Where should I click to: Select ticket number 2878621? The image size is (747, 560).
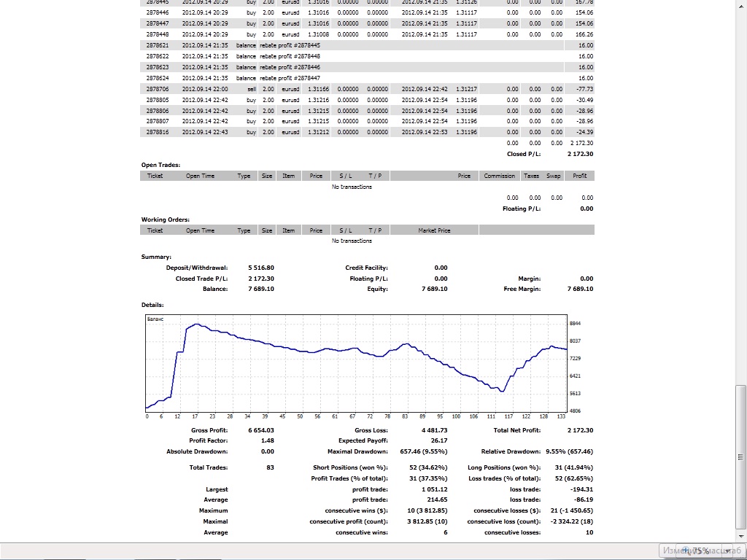[x=158, y=45]
